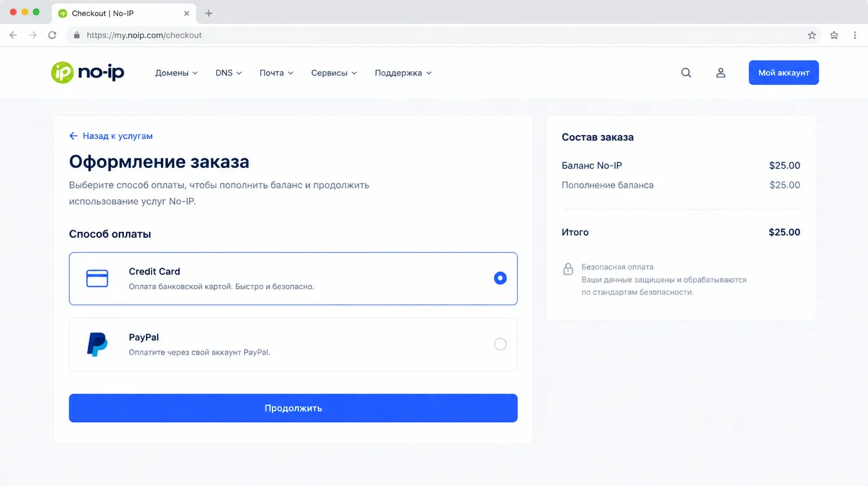Click the URL address field
The image size is (868, 486).
click(x=443, y=36)
